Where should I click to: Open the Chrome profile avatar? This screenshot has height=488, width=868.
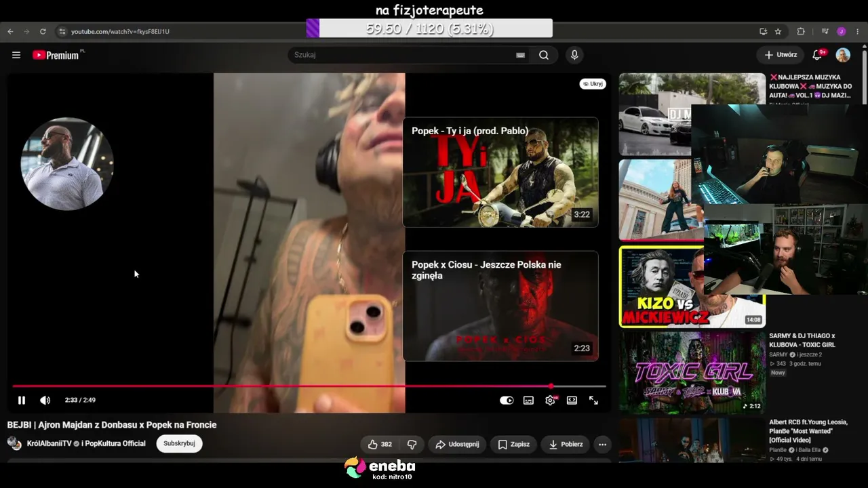pyautogui.click(x=842, y=31)
